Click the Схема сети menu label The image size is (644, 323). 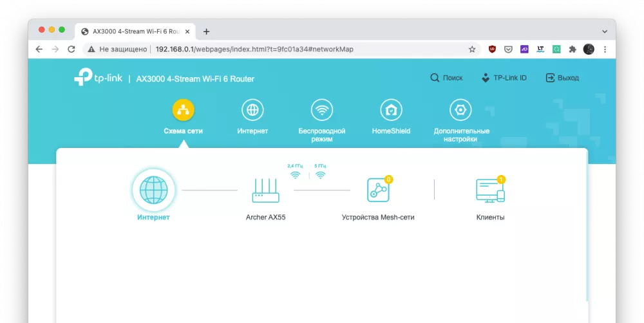(x=183, y=131)
